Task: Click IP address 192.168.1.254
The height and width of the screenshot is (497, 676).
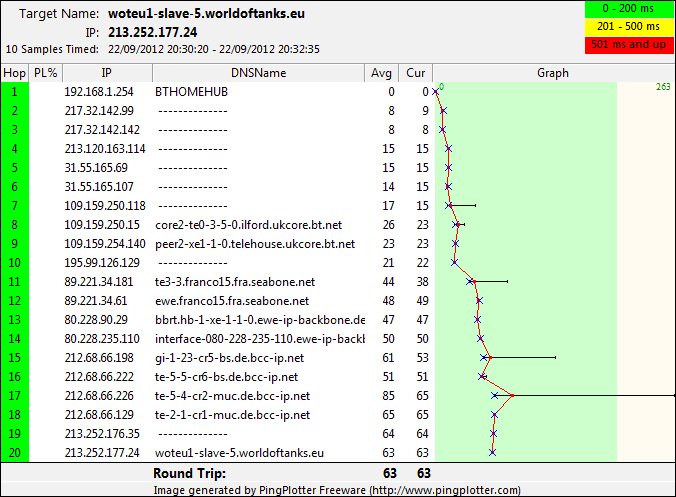Action: [99, 92]
